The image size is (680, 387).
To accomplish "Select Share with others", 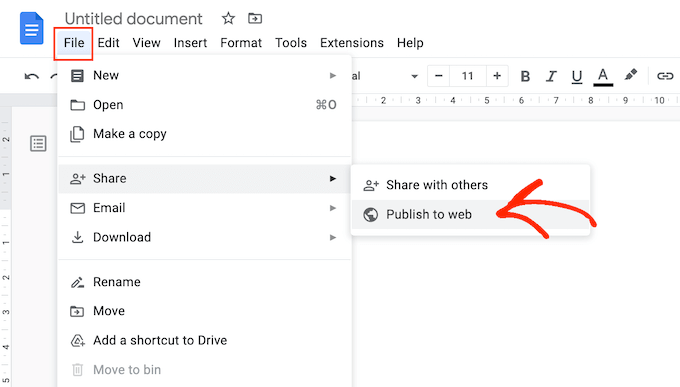I will click(470, 185).
